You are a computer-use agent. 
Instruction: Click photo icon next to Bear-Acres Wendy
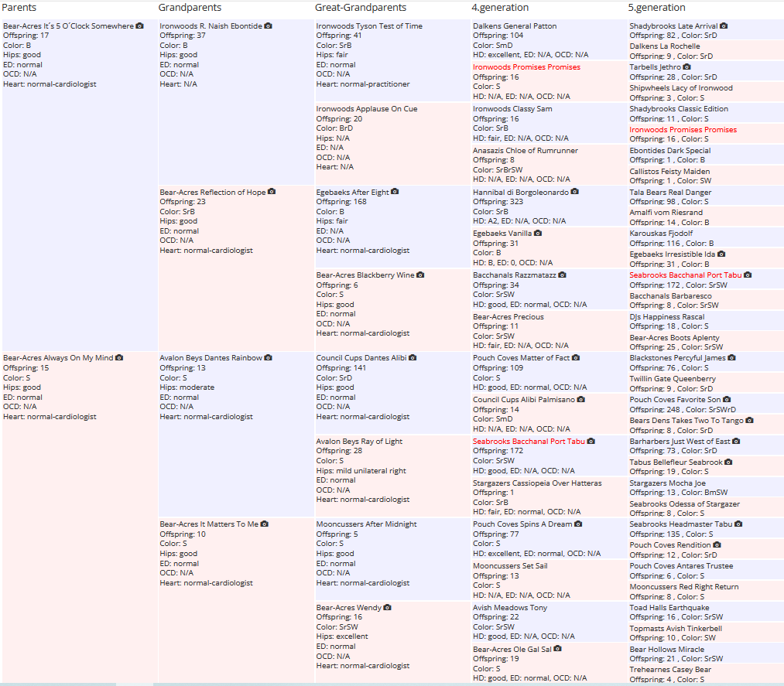point(387,608)
